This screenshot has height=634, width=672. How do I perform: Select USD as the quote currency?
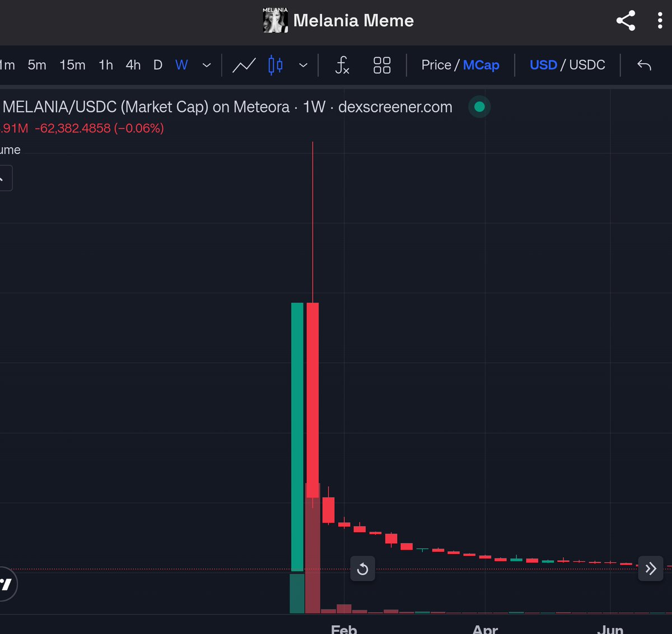pos(543,65)
